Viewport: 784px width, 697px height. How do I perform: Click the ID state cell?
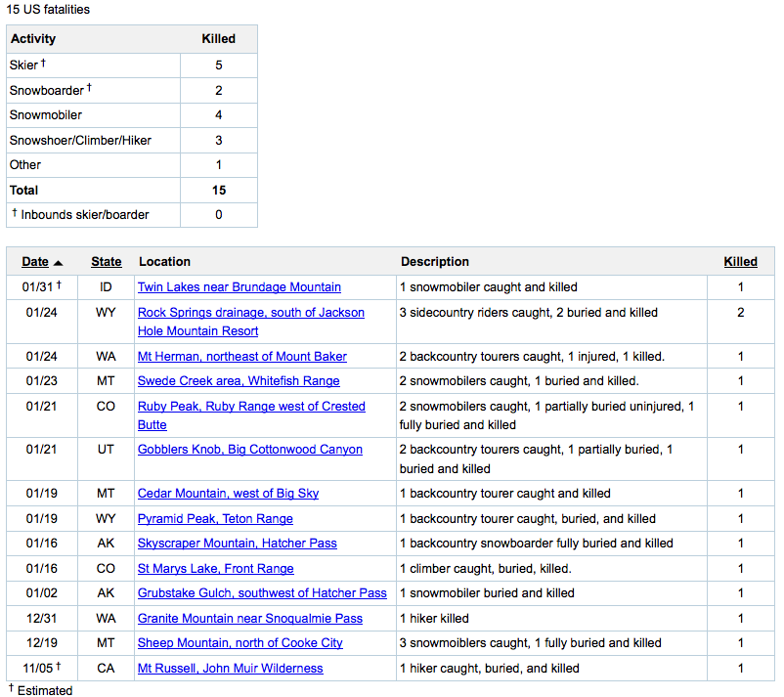(x=106, y=287)
